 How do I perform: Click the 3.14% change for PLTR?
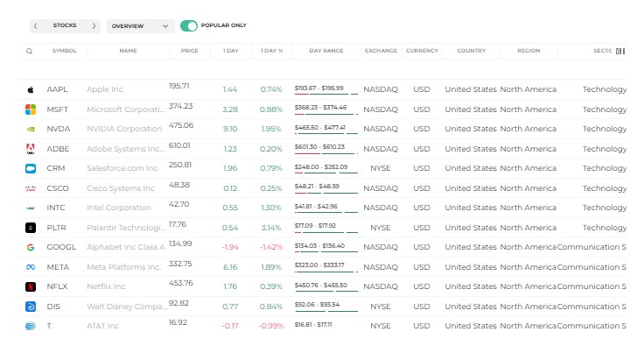pyautogui.click(x=271, y=228)
